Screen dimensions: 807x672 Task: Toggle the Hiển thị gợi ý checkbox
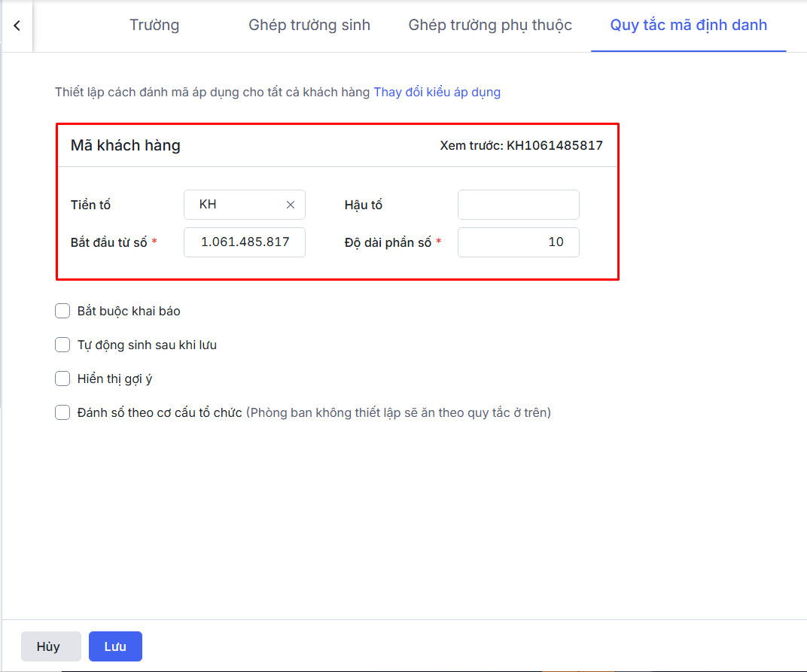[x=62, y=379]
